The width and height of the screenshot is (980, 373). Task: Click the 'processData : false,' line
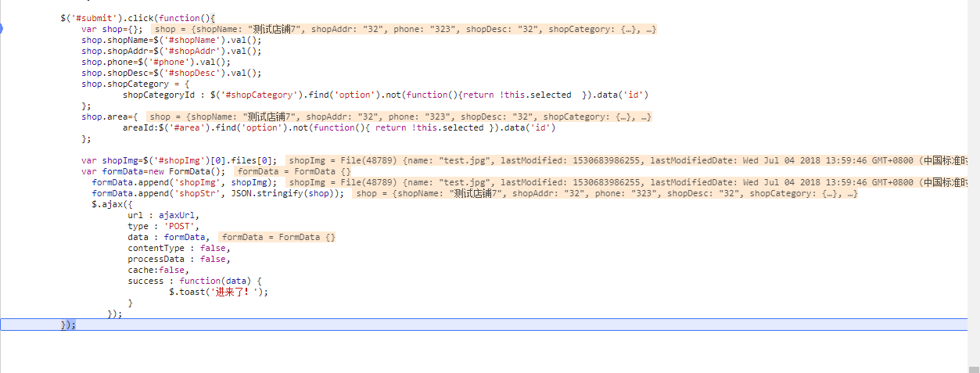coord(179,259)
